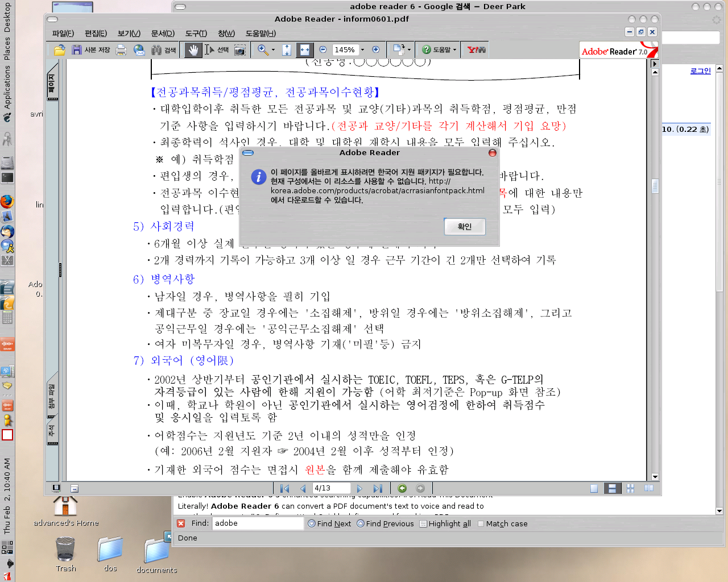Open the 보기(V) menu
This screenshot has height=582, width=728.
pyautogui.click(x=129, y=34)
